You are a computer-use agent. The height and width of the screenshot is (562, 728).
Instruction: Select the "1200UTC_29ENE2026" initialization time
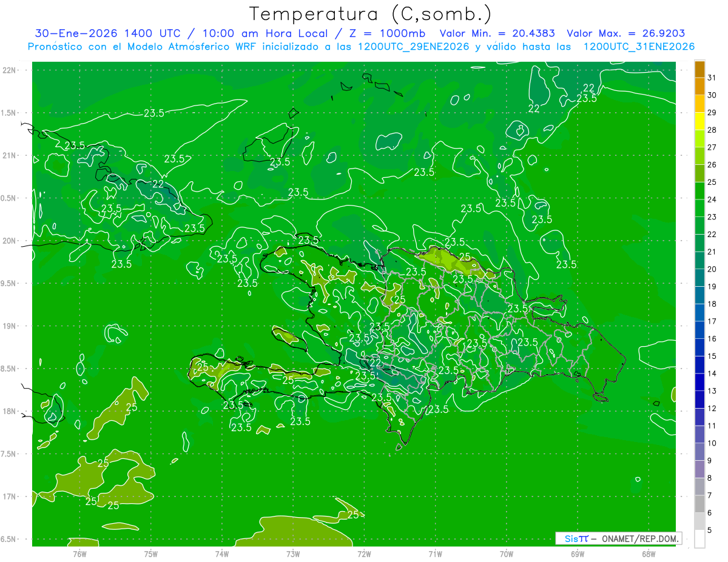tap(413, 47)
